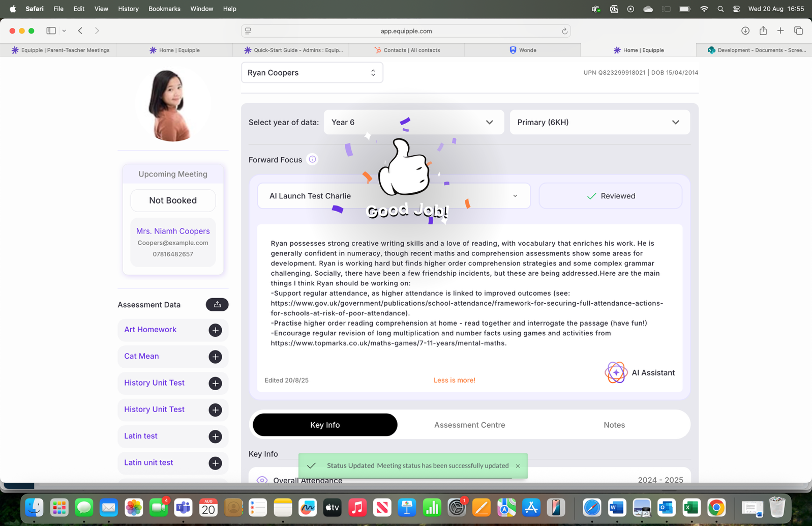This screenshot has height=526, width=812.
Task: Click the UPN and DOB text
Action: [x=641, y=73]
